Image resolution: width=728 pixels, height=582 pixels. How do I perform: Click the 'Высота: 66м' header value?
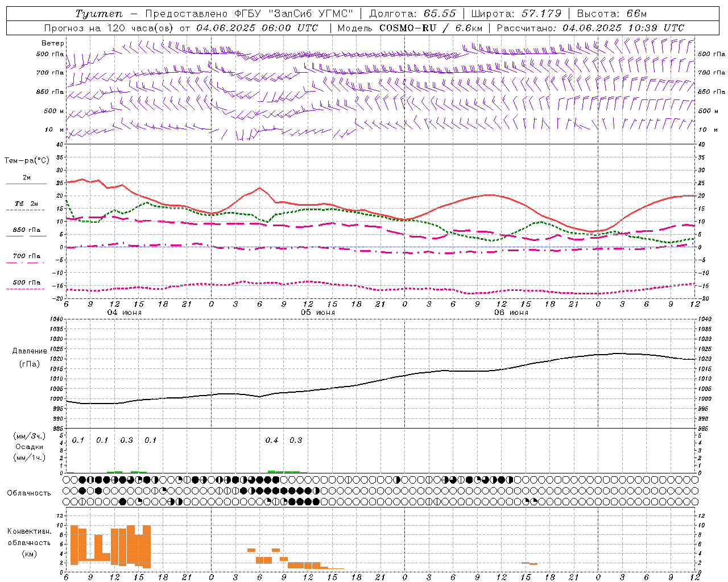[611, 14]
